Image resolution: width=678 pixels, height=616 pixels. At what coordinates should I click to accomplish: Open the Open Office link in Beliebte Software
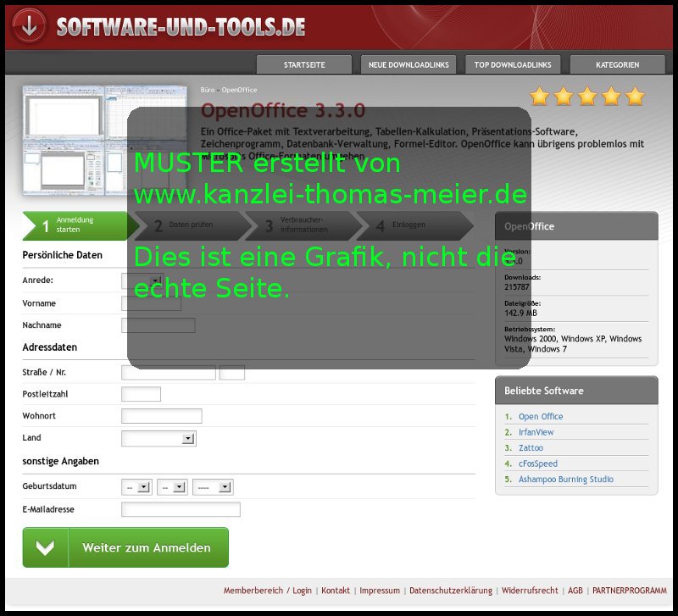click(x=541, y=416)
